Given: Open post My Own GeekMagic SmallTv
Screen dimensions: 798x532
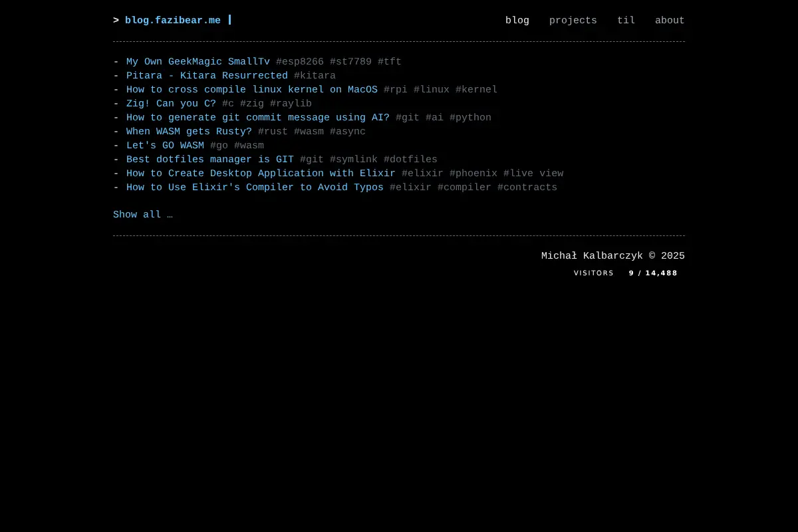Looking at the screenshot, I should [x=198, y=62].
